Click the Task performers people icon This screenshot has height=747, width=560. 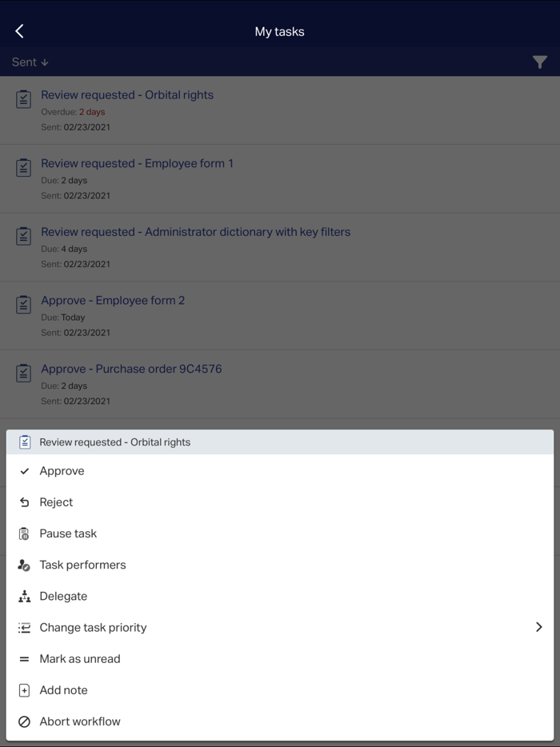[x=25, y=565]
